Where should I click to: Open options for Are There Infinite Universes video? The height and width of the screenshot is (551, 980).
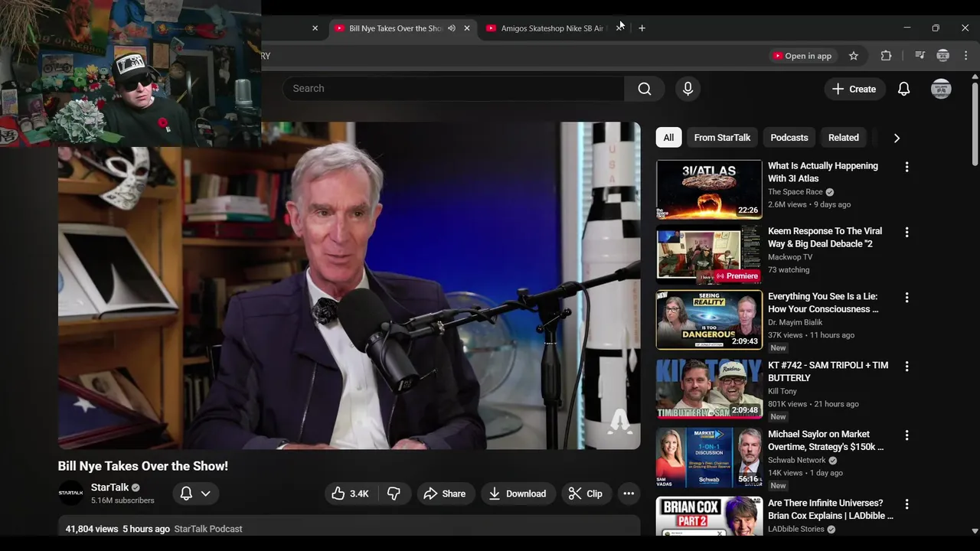click(x=906, y=504)
